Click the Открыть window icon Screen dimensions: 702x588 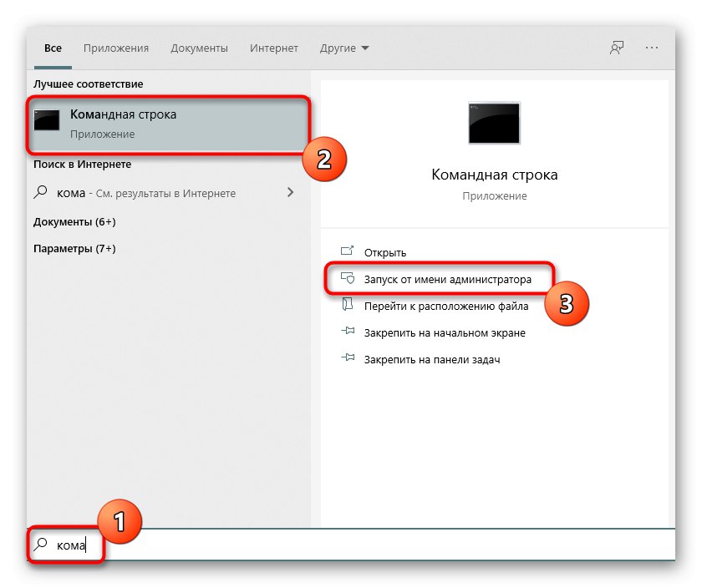tap(348, 251)
